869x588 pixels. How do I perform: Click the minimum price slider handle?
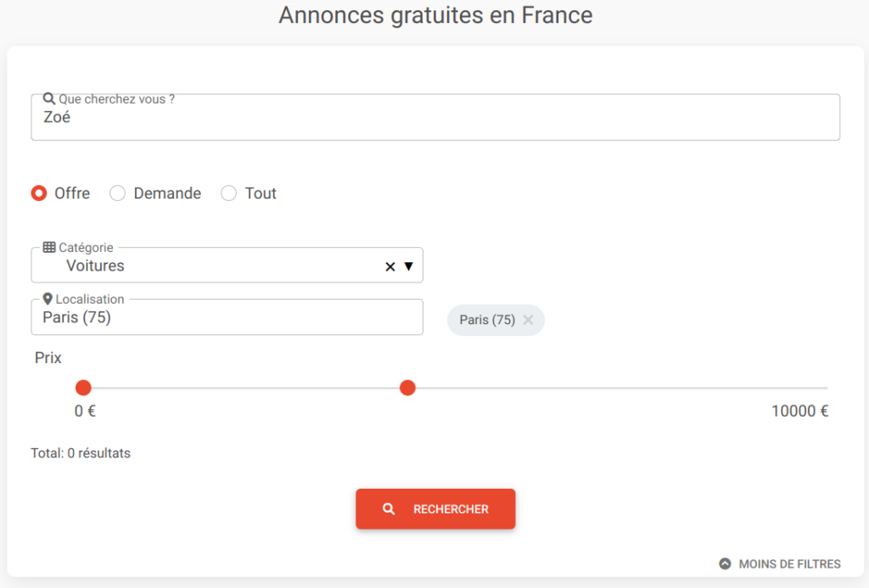point(83,388)
